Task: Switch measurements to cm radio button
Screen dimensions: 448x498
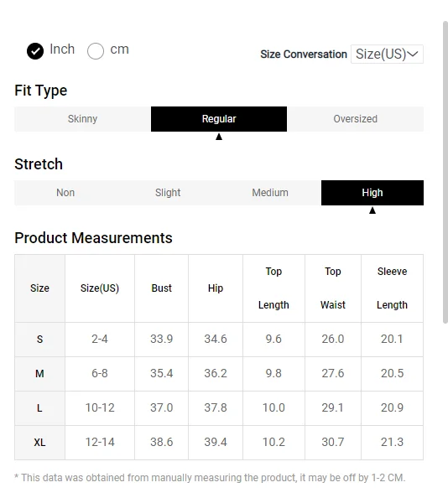Action: click(96, 51)
